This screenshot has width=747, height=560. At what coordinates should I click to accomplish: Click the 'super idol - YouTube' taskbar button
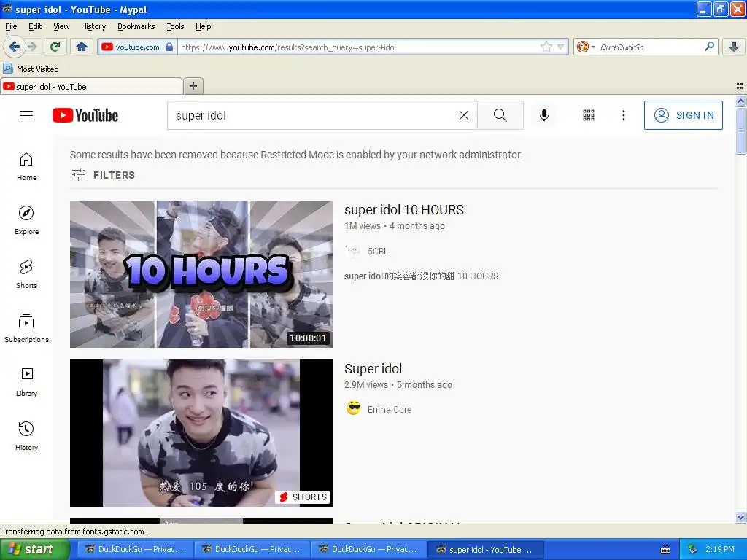click(485, 549)
